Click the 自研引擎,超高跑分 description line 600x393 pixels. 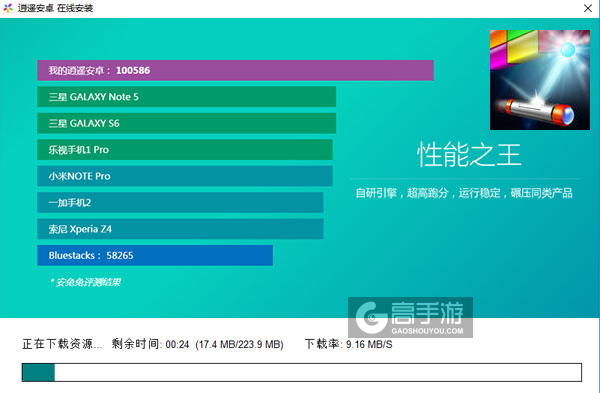pyautogui.click(x=464, y=193)
